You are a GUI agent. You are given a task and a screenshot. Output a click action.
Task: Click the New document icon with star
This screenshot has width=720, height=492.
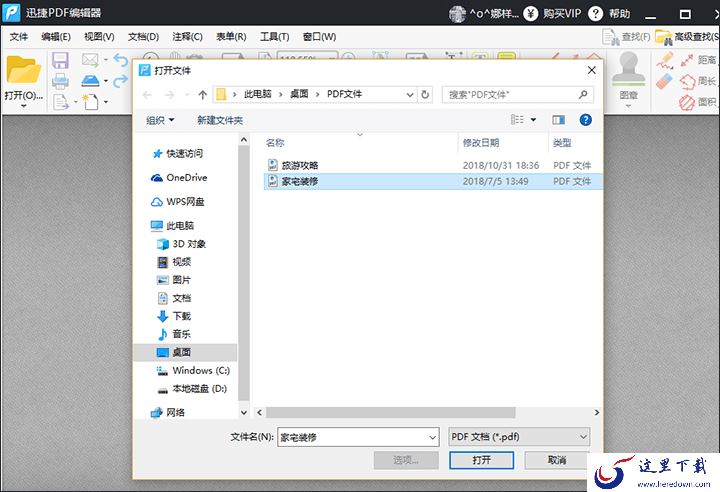coord(90,101)
